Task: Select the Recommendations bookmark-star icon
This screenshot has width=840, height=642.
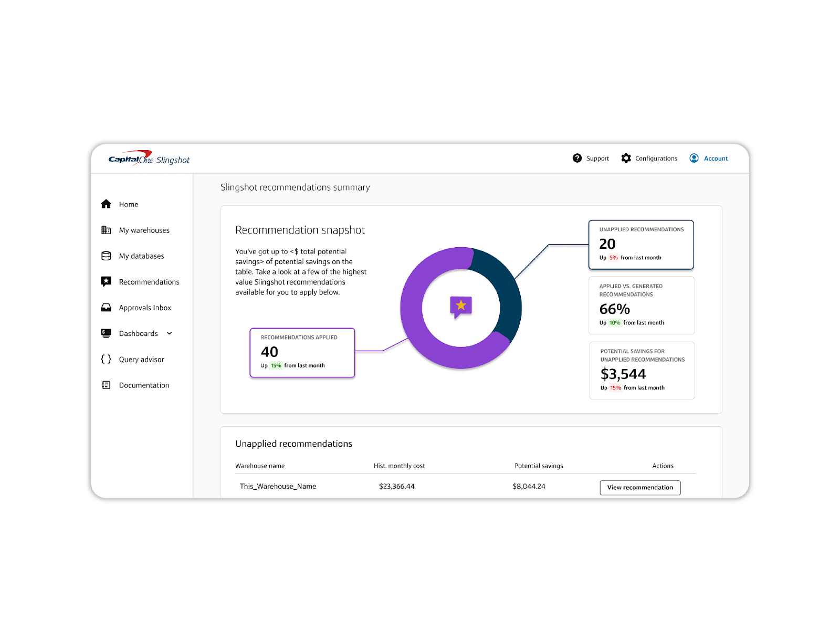Action: pos(106,281)
